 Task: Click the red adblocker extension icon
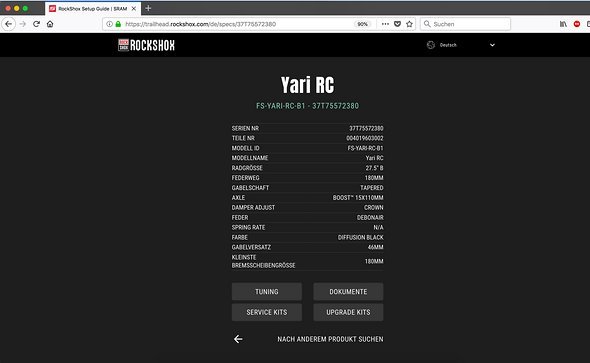(x=577, y=24)
